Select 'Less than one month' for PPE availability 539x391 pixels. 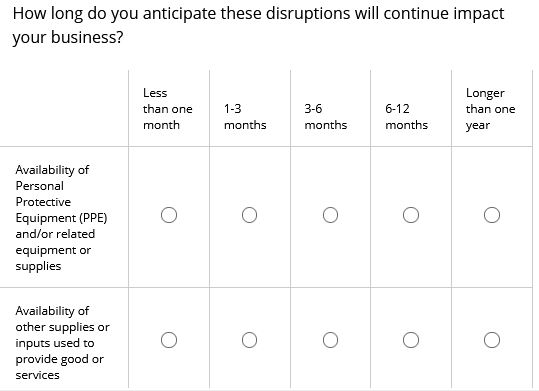(169, 215)
